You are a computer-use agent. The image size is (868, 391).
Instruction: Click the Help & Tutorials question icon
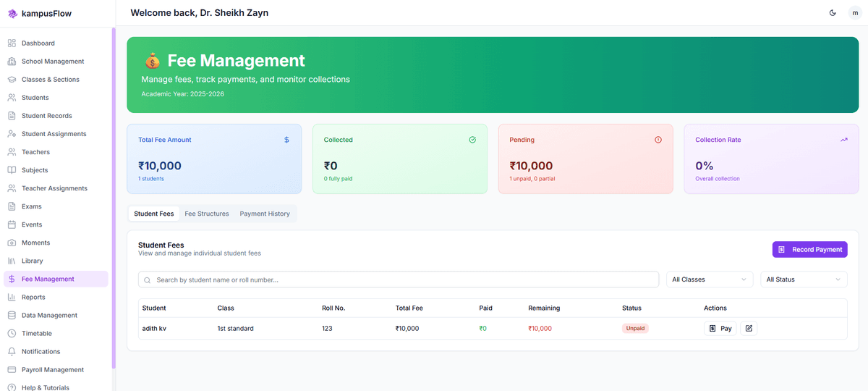pos(12,387)
